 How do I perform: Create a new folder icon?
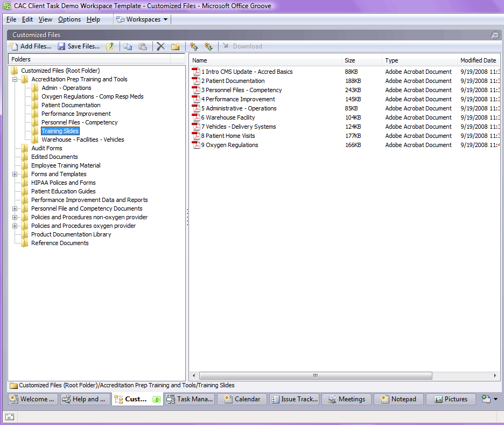coord(176,46)
